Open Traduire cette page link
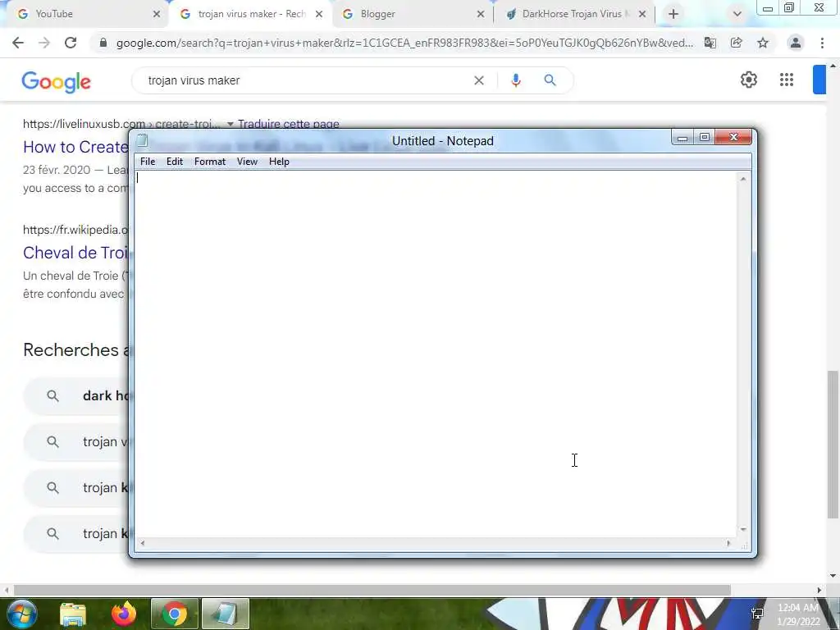Screen dimensions: 840x630 [x=288, y=125]
